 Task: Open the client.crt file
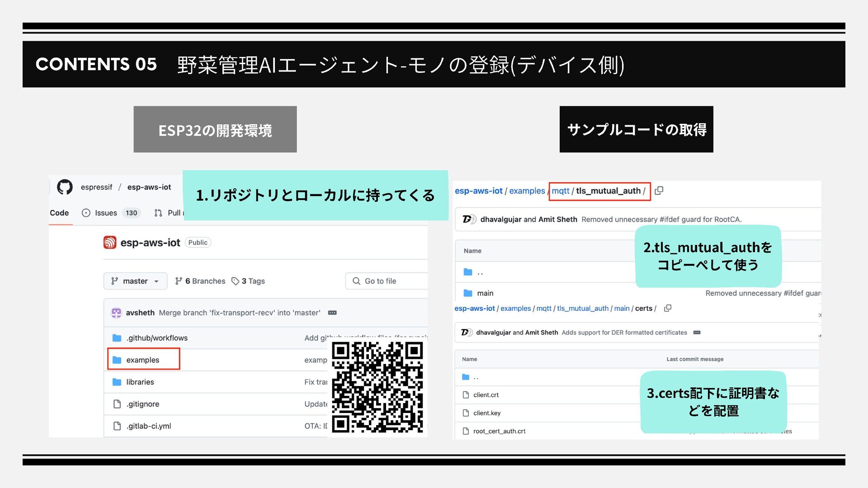click(x=486, y=395)
